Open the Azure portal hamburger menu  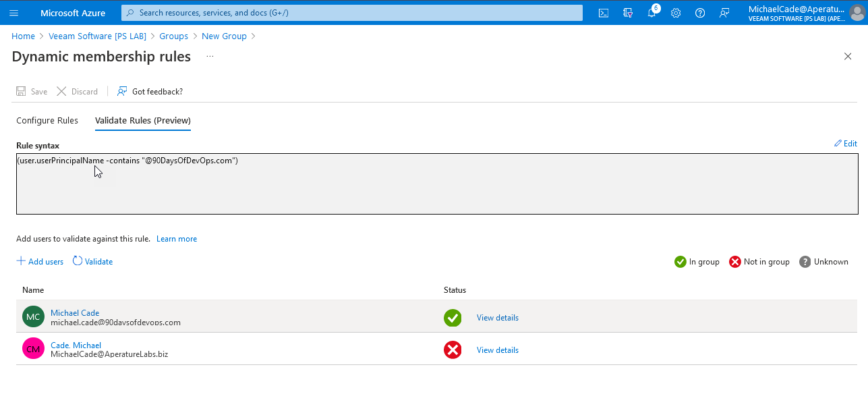coord(13,13)
